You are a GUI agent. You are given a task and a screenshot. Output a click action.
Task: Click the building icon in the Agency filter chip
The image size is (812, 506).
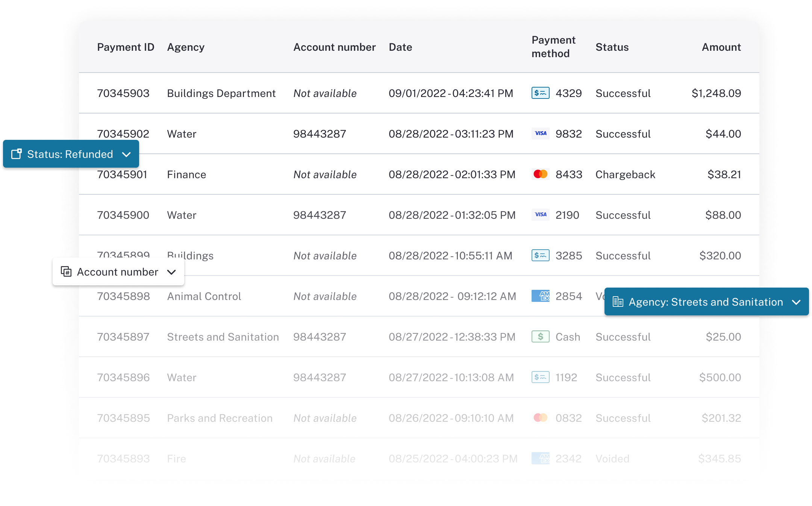[x=618, y=301]
